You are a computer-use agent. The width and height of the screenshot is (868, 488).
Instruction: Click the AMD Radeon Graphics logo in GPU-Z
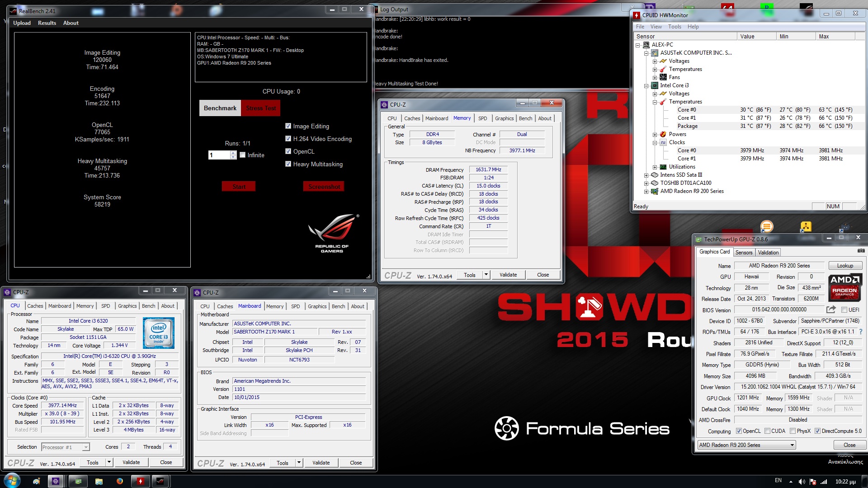[844, 287]
